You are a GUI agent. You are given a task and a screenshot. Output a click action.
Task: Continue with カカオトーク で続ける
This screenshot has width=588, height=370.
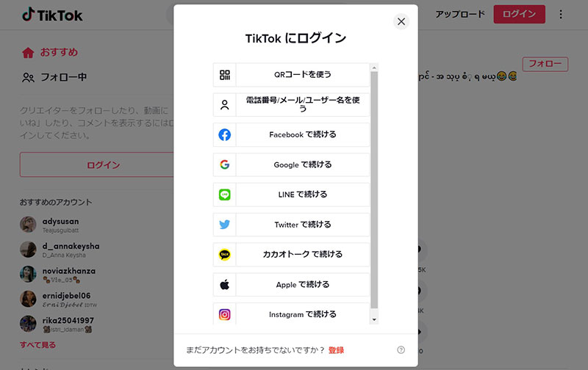291,255
